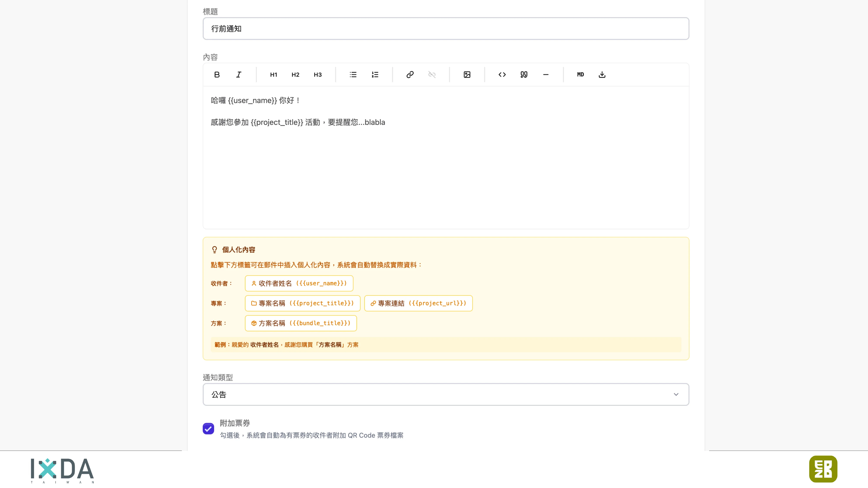Insert the 專案連結 personalization tag
The image size is (868, 488).
click(x=418, y=303)
